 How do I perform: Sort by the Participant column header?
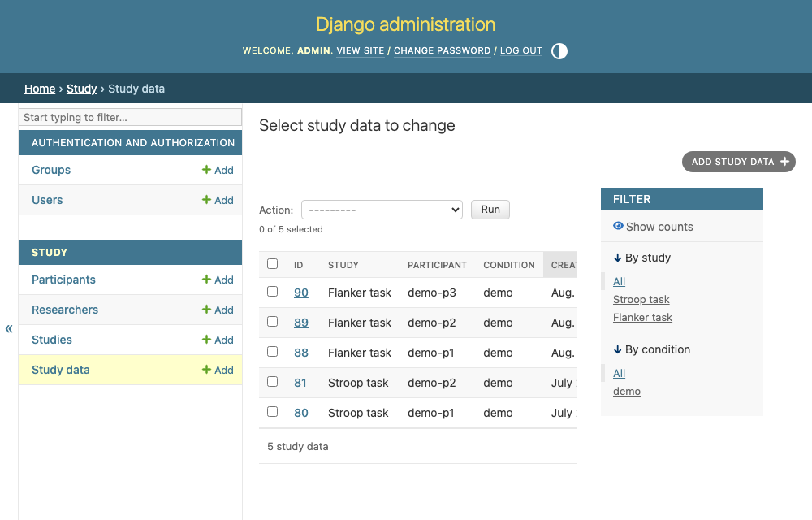(437, 265)
